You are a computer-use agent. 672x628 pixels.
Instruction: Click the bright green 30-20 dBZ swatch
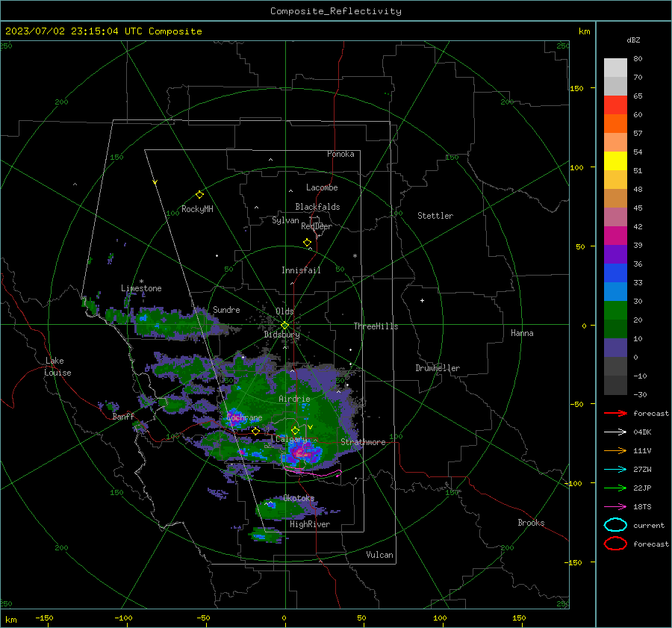click(x=615, y=310)
